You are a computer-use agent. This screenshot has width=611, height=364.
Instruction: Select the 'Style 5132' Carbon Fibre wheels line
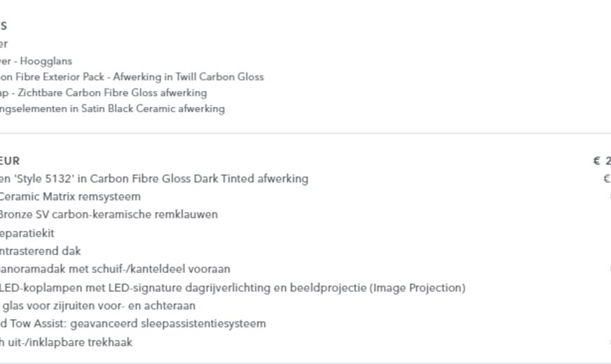(154, 178)
